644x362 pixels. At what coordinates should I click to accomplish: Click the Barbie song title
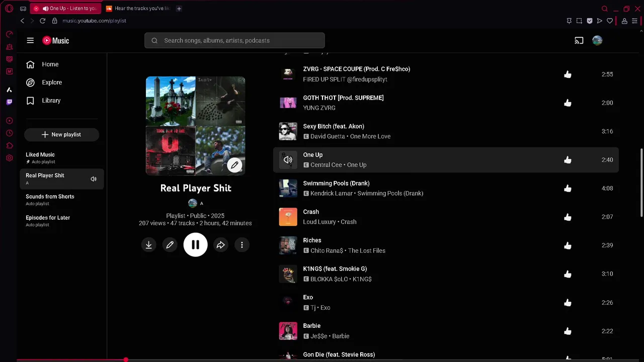[x=312, y=326]
